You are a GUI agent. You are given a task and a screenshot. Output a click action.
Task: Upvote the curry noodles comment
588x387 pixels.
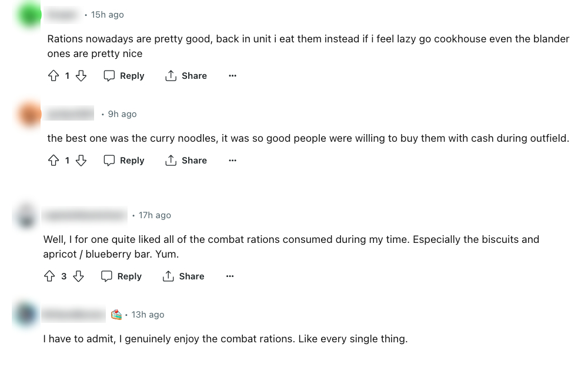(x=54, y=161)
